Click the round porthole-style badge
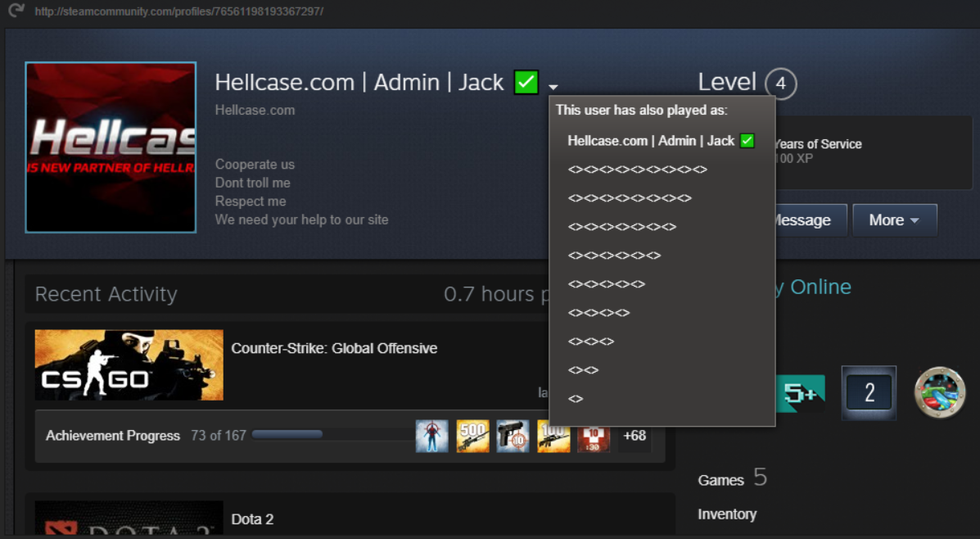The width and height of the screenshot is (980, 539). 939,392
